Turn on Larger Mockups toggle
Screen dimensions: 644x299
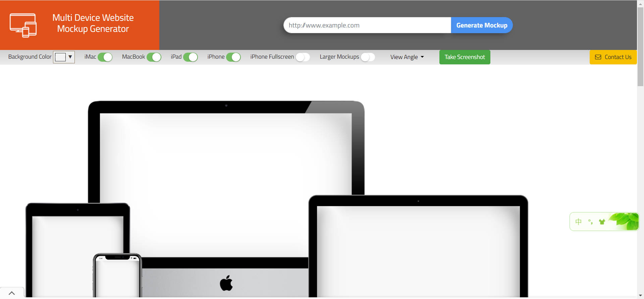click(368, 57)
